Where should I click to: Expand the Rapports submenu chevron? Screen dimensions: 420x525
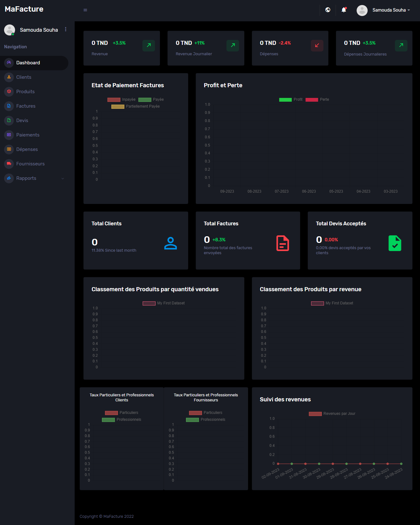(x=63, y=179)
